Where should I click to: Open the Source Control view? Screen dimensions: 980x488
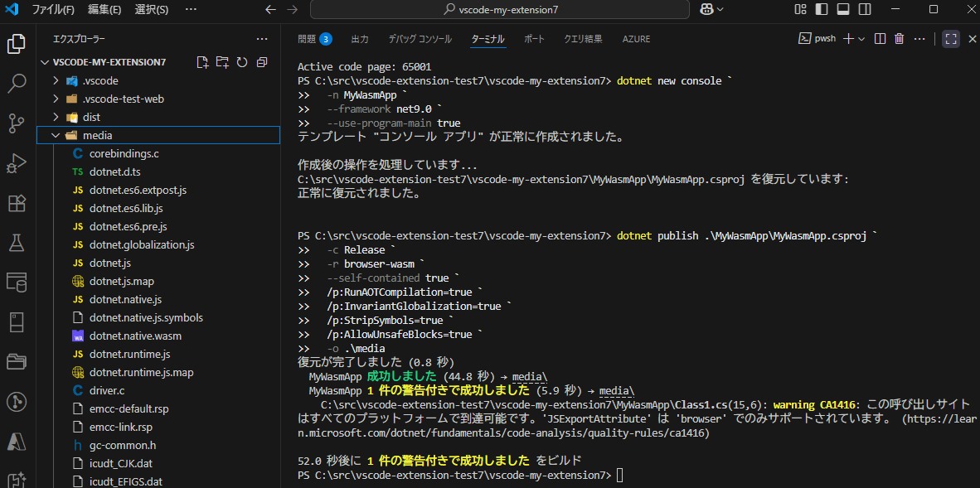17,123
